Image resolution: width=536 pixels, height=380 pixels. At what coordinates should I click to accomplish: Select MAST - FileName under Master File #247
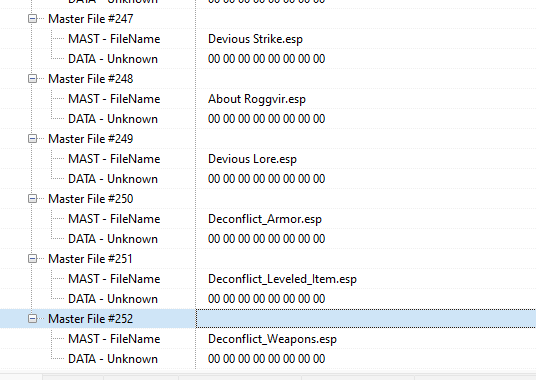[114, 39]
